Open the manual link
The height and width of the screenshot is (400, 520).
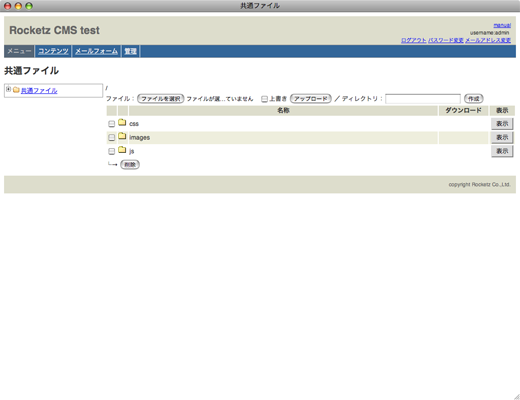pyautogui.click(x=502, y=25)
